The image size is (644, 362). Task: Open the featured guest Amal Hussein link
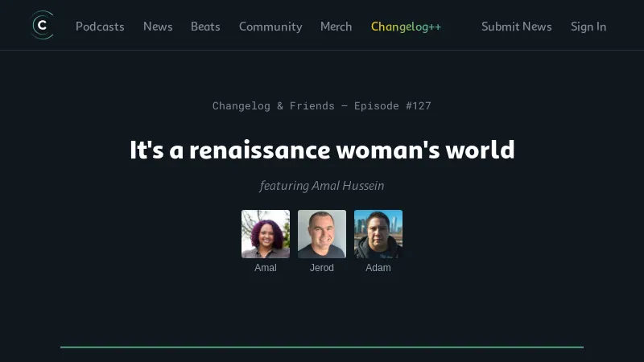pos(347,186)
